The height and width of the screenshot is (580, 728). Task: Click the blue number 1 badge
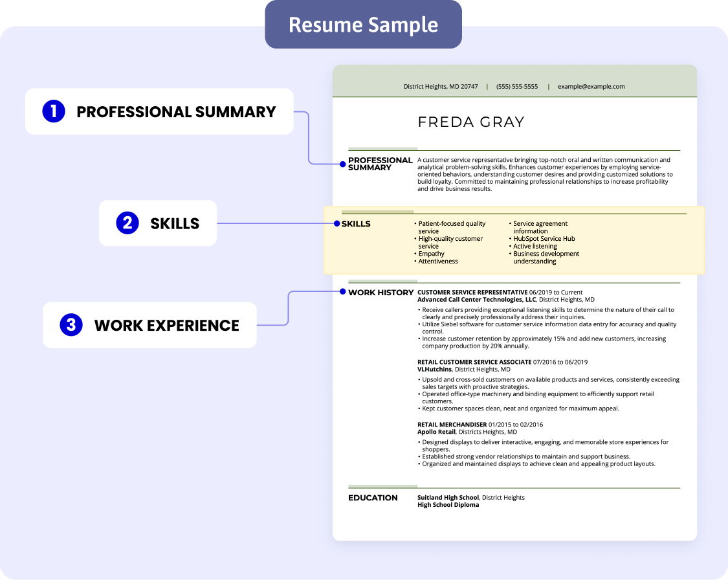coord(53,111)
